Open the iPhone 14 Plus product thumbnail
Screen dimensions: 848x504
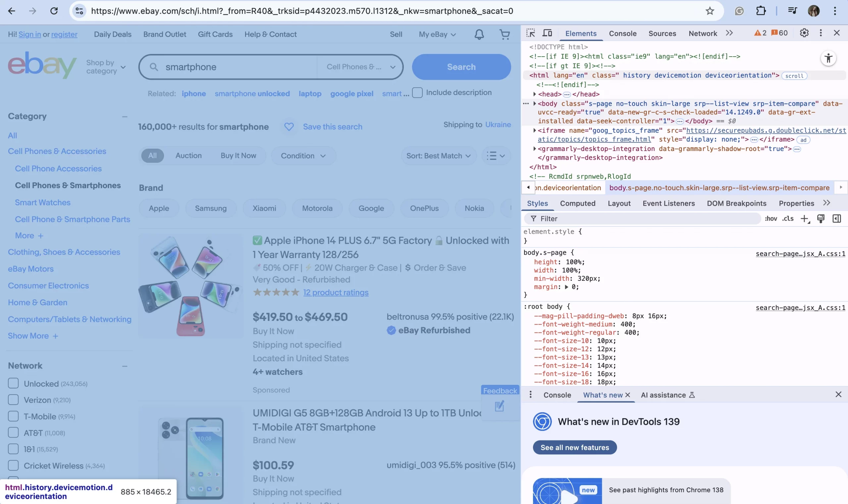190,286
